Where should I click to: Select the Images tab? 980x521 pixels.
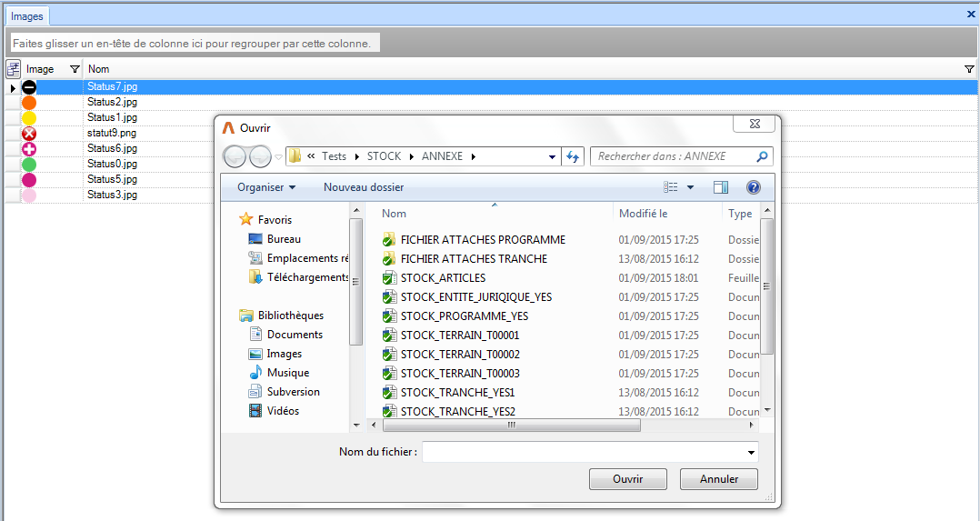tap(26, 16)
